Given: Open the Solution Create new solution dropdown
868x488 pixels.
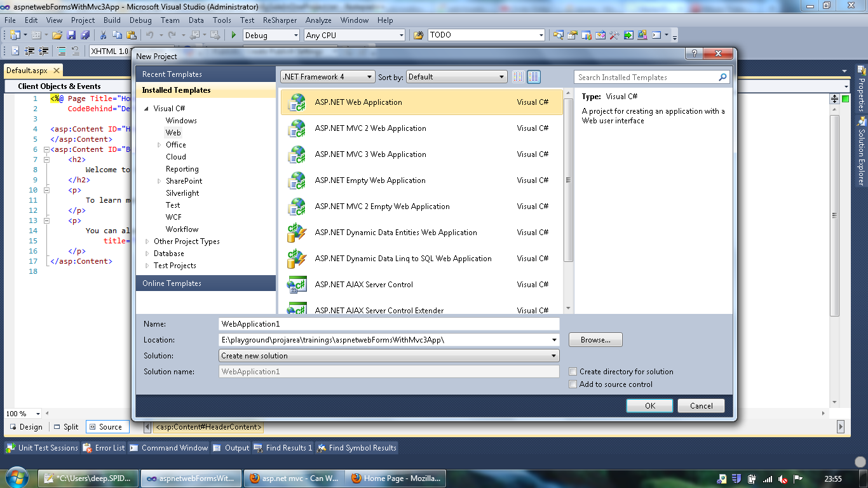Looking at the screenshot, I should pos(389,356).
